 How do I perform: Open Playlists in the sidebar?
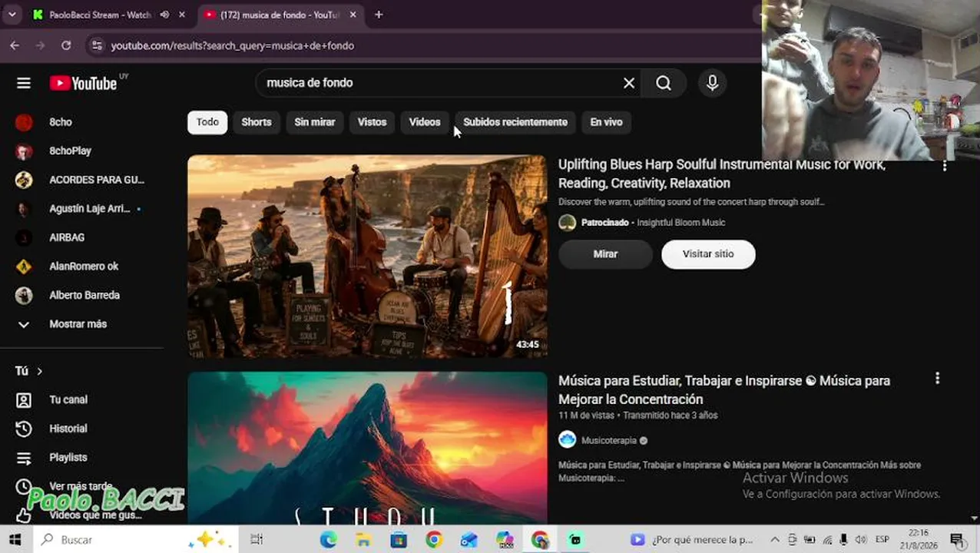(68, 457)
